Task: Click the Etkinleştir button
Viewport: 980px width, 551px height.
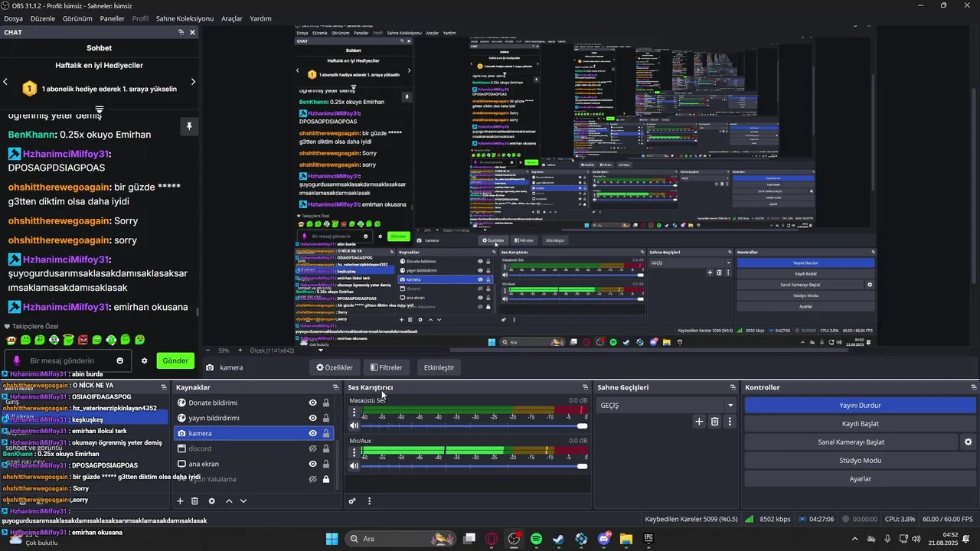Action: (x=439, y=367)
